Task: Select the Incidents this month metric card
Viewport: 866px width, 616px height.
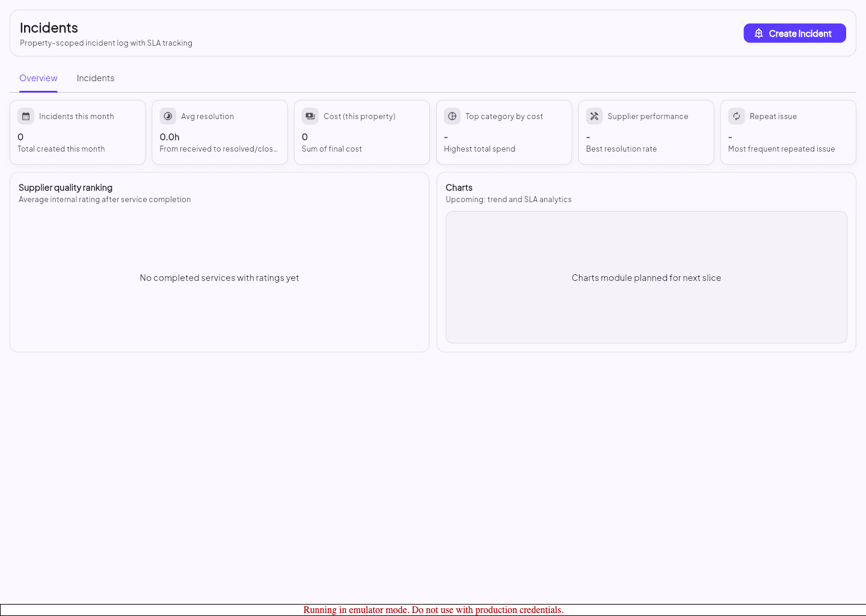Action: tap(78, 132)
